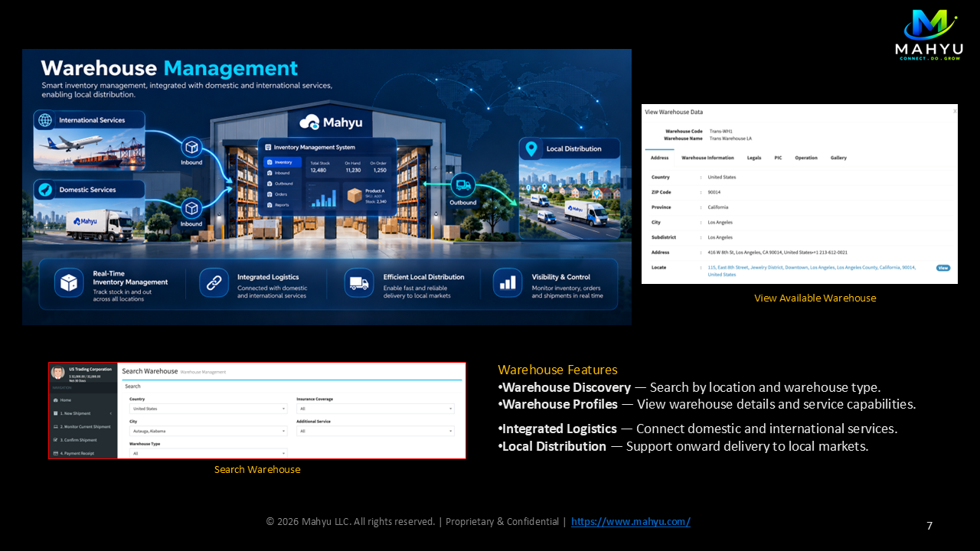Viewport: 980px width, 551px height.
Task: Expand the New Shipment menu chevron
Action: (111, 413)
